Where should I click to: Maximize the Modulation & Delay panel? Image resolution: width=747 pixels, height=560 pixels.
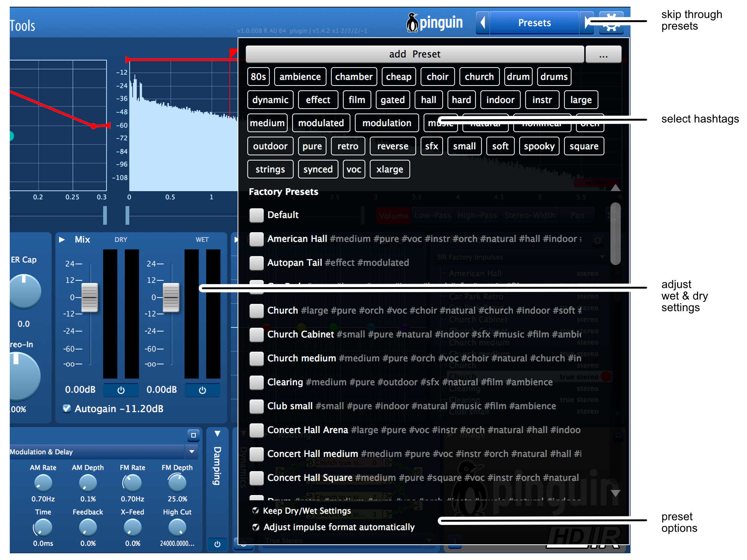pos(193,435)
